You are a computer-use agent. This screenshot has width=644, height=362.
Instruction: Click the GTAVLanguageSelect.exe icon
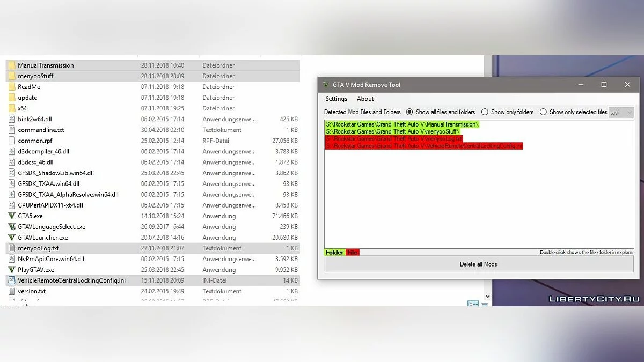12,227
